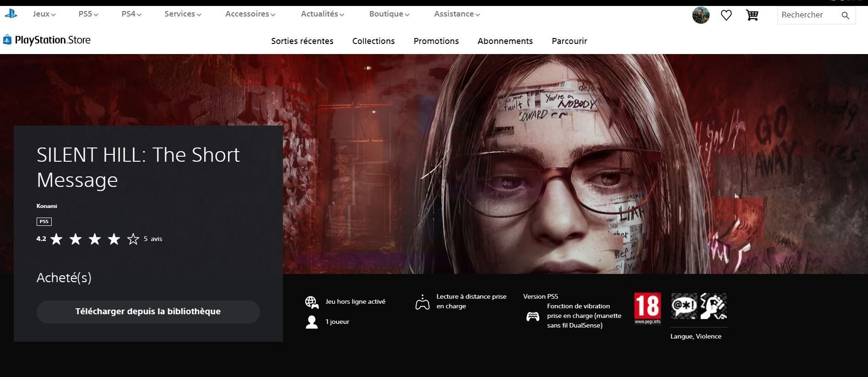Click the PlayStation Store text logo
This screenshot has height=377, width=868.
(x=53, y=40)
